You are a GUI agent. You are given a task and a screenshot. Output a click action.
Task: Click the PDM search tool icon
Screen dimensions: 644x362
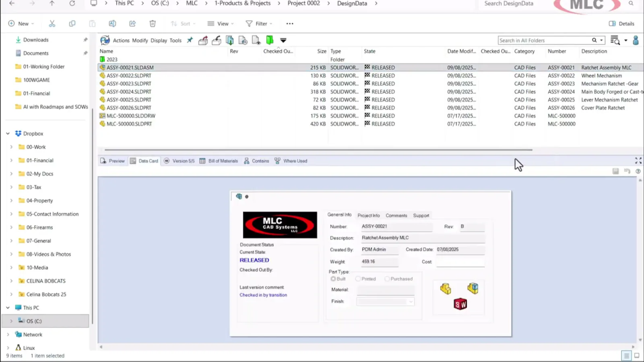615,40
